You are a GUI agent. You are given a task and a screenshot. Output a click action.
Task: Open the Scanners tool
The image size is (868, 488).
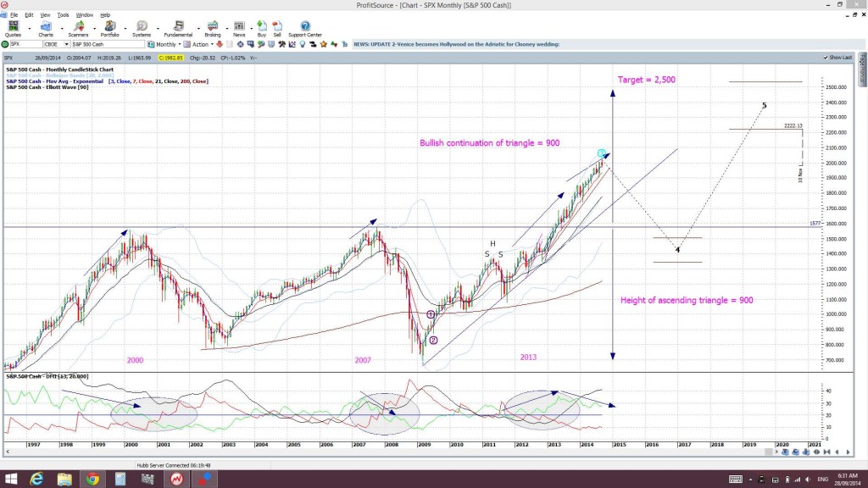tap(78, 29)
